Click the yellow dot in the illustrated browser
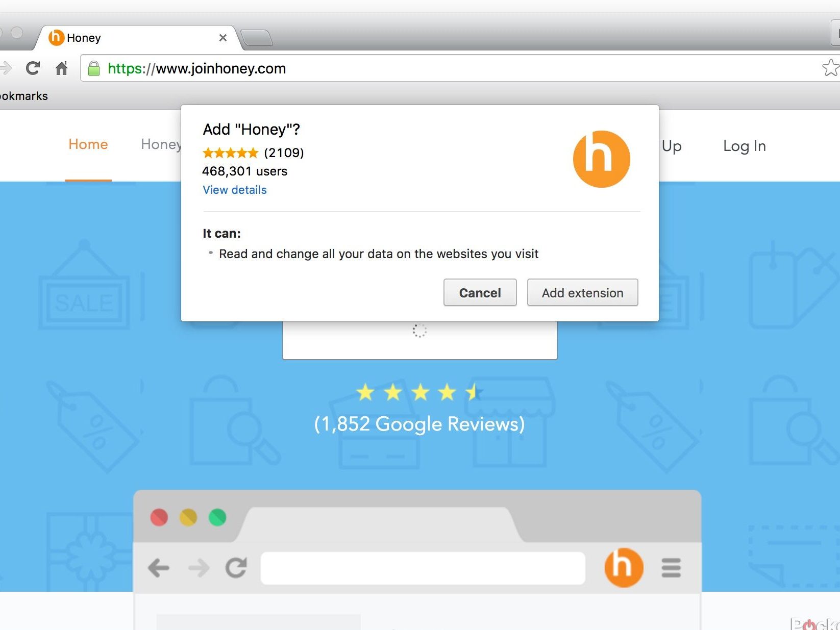Viewport: 840px width, 630px height. tap(188, 517)
